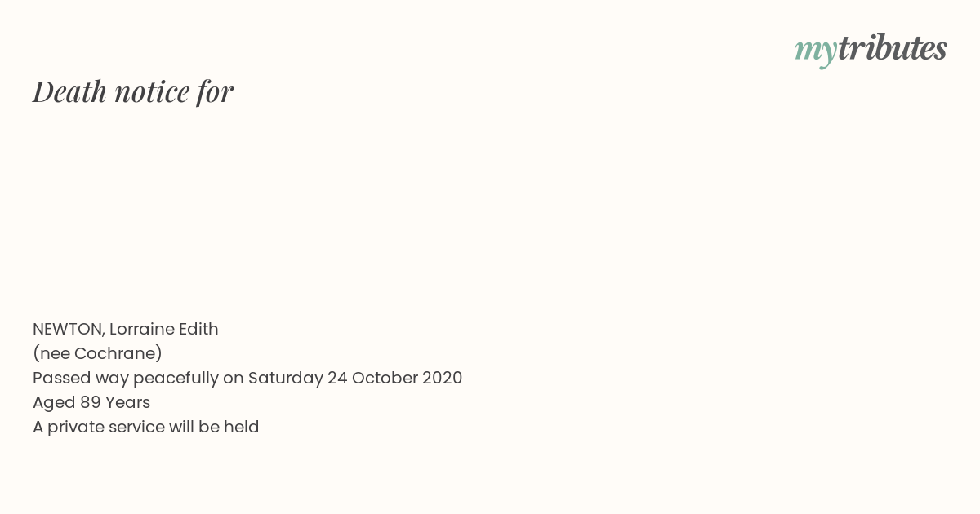Click the word "for" in the heading
Screen dimensions: 980x514
point(216,92)
